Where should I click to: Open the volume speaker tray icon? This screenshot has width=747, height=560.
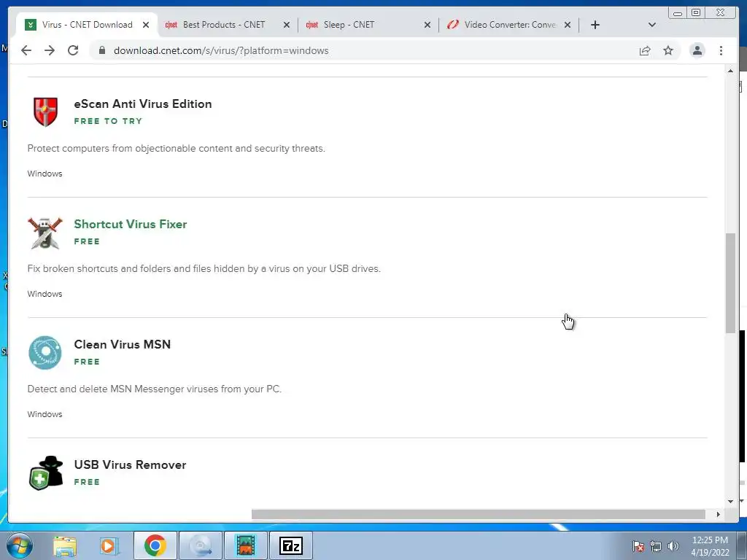(673, 546)
